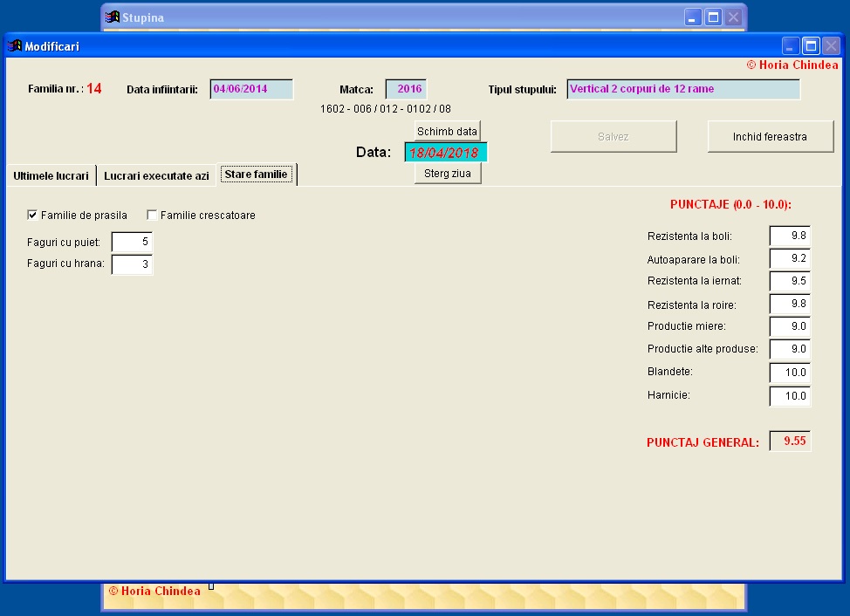
Task: Click the Salvez button
Action: [614, 136]
